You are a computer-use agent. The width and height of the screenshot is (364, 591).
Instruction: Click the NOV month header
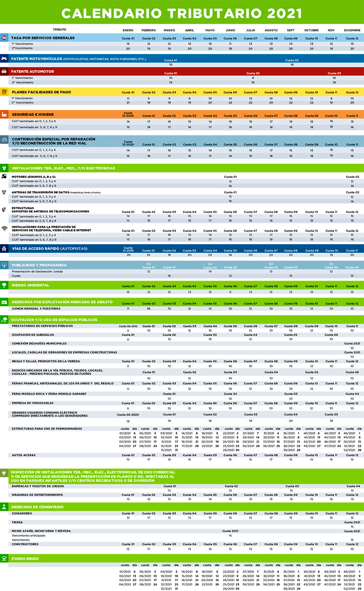(331, 30)
